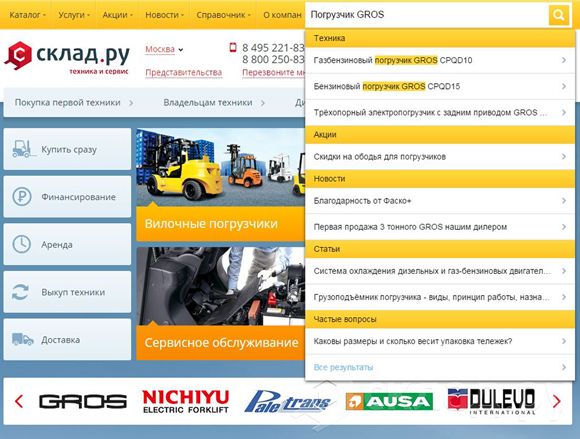The height and width of the screenshot is (439, 580).
Task: Click chevron beside Скидки на ободья
Action: click(564, 156)
